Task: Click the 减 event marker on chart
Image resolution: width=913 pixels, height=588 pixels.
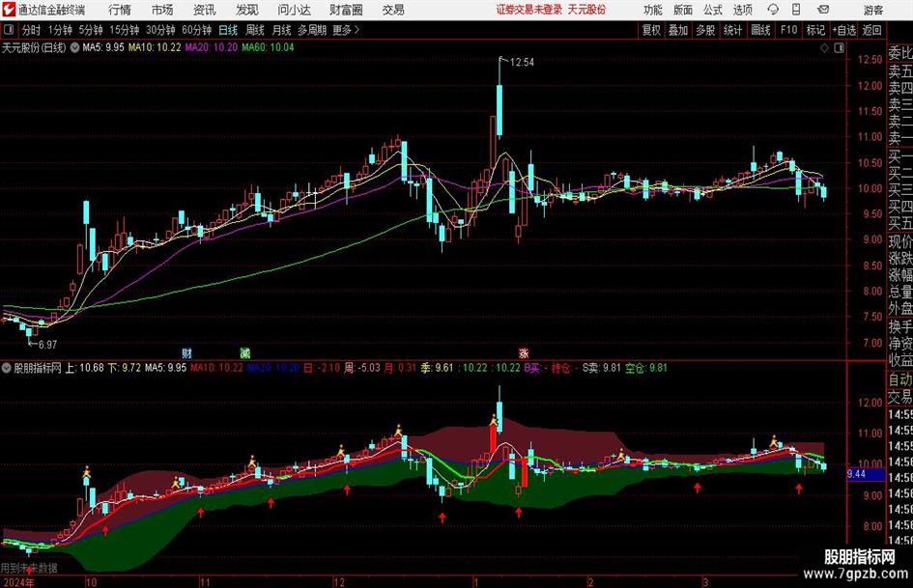Action: click(x=245, y=352)
